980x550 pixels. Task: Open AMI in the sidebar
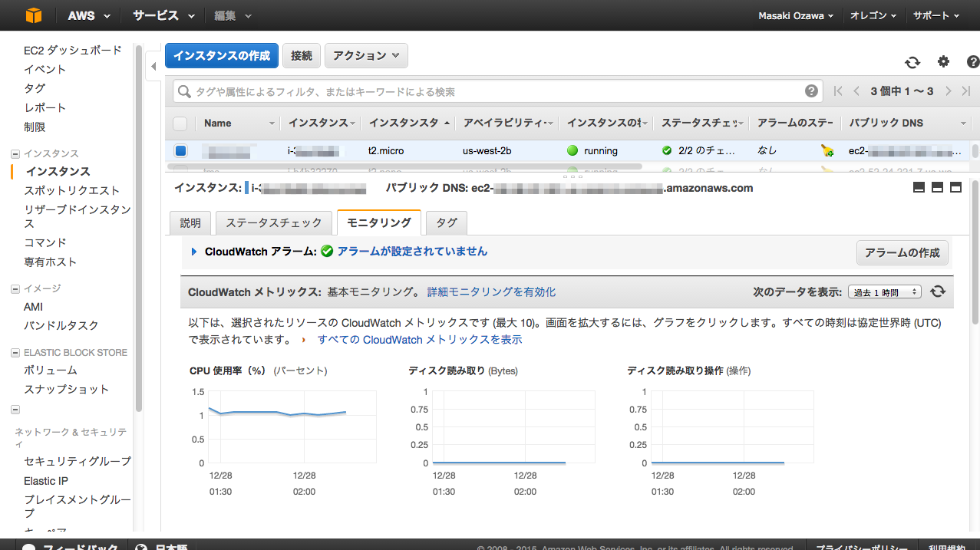[x=34, y=306]
